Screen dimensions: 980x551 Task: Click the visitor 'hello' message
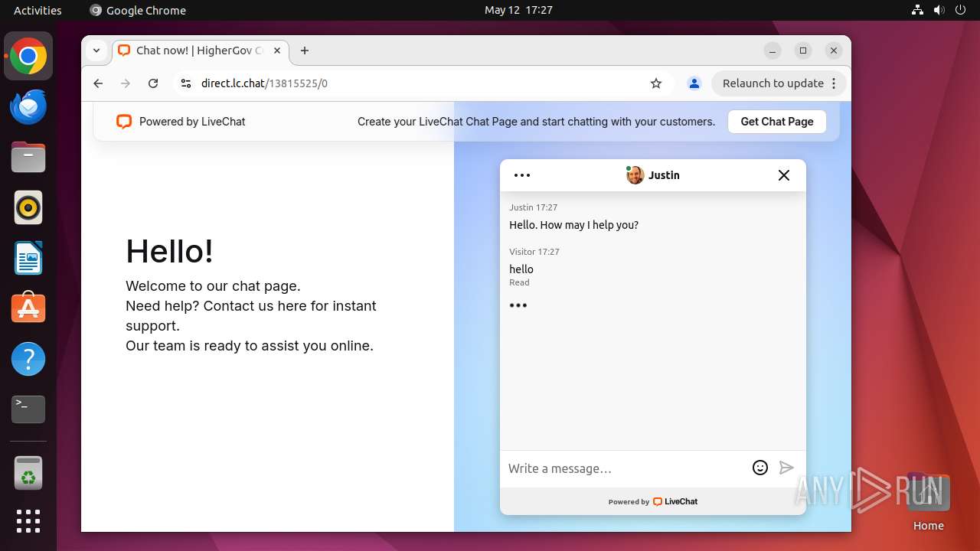[521, 269]
